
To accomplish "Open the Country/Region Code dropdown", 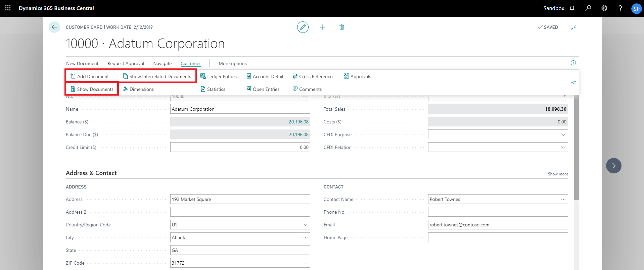I will tap(305, 225).
